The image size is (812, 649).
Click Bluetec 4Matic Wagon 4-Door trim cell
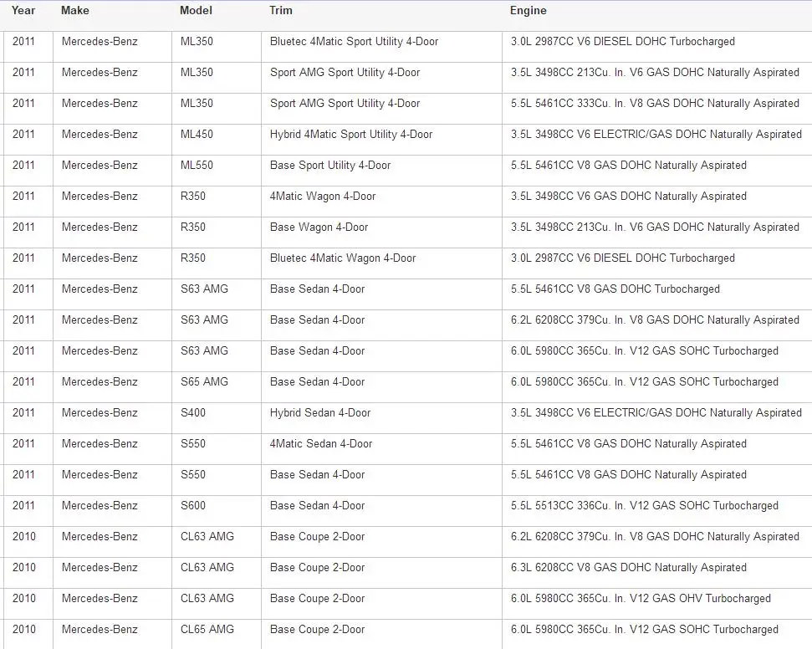(x=343, y=258)
